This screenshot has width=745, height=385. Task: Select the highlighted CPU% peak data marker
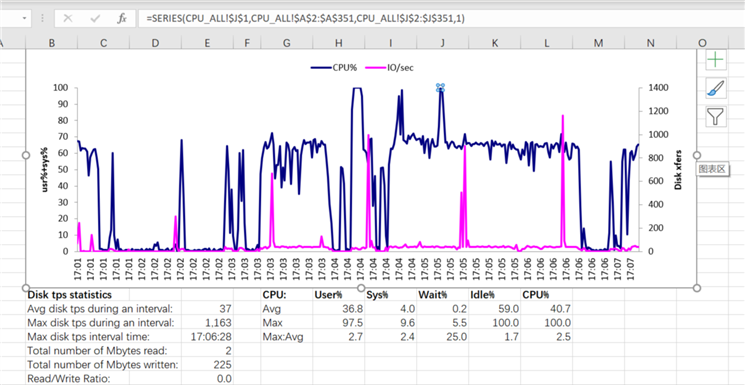tap(440, 87)
